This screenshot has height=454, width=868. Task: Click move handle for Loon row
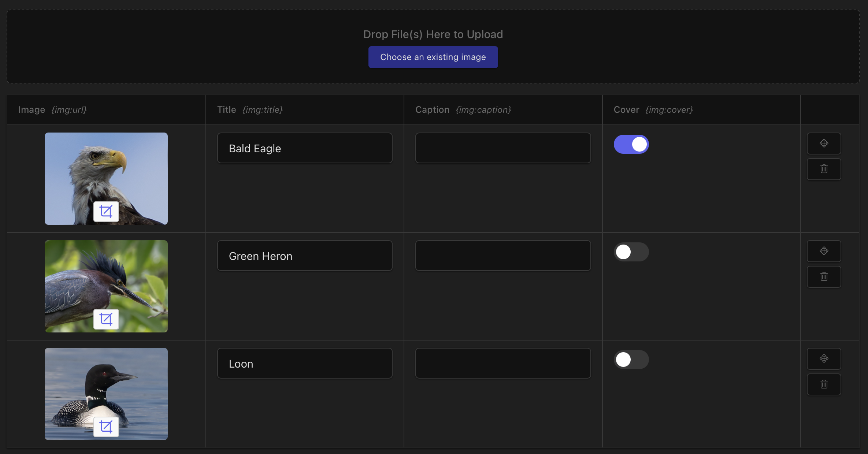[x=824, y=359]
